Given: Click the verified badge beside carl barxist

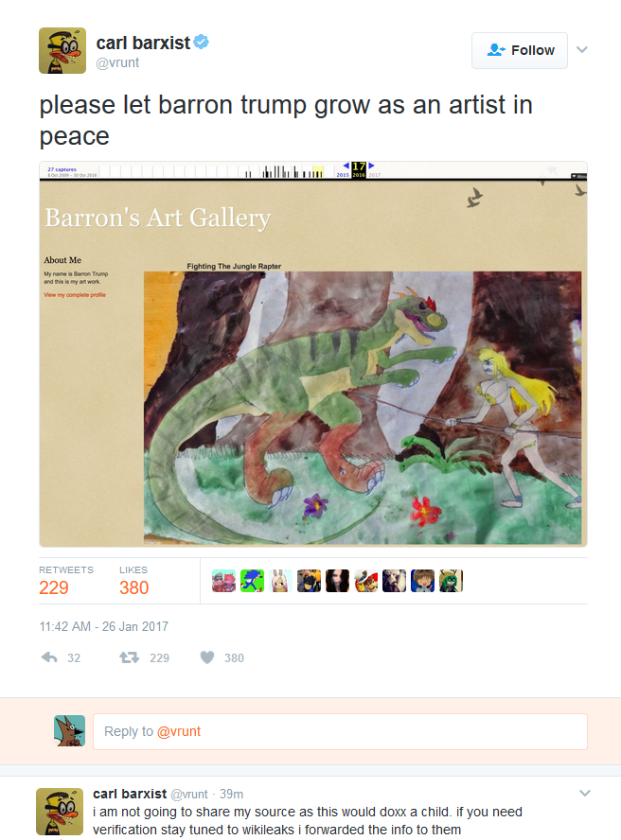Looking at the screenshot, I should click(201, 42).
